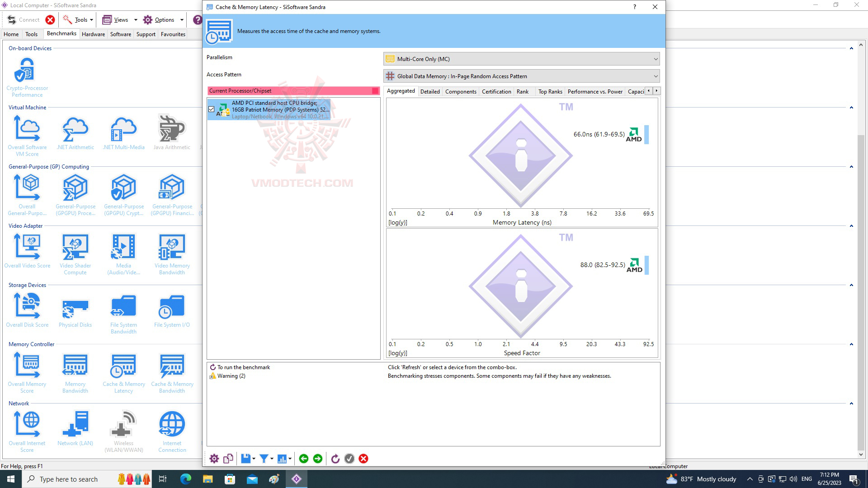
Task: Launch .NET Multi-Media benchmark
Action: click(x=123, y=133)
